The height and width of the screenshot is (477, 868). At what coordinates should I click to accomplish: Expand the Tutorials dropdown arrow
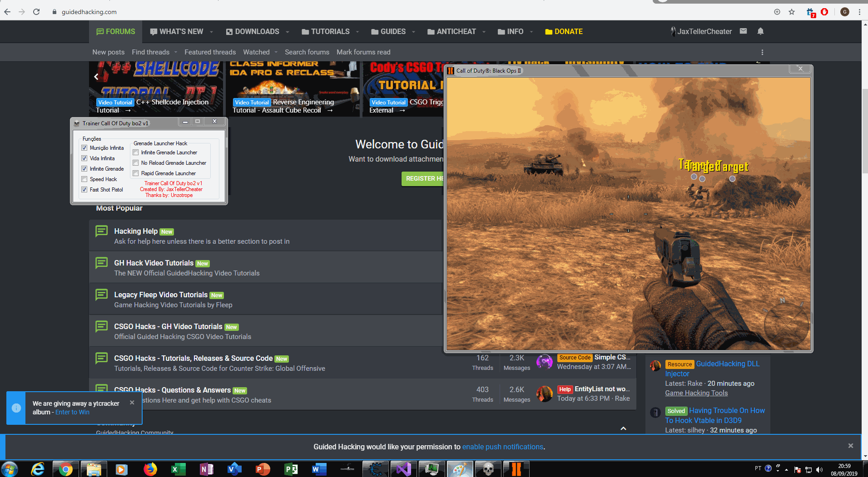pos(358,32)
